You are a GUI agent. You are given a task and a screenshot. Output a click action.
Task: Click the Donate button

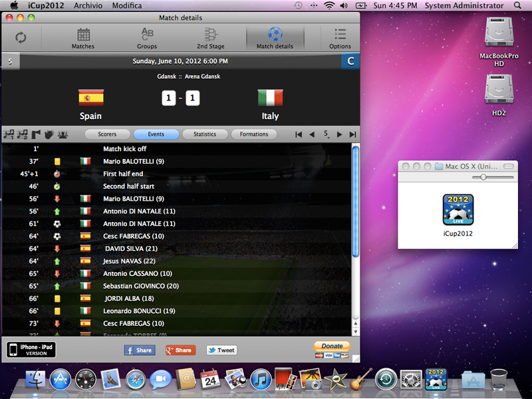(x=332, y=346)
